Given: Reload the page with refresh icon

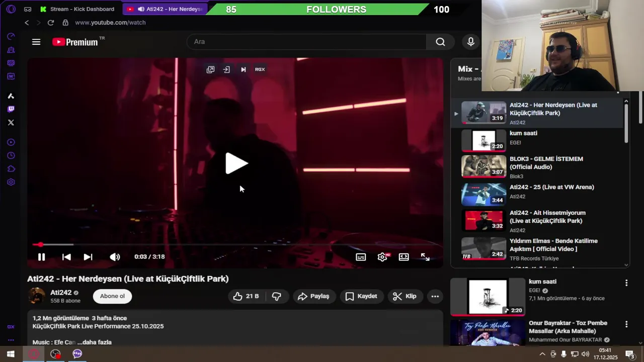Looking at the screenshot, I should pyautogui.click(x=51, y=23).
